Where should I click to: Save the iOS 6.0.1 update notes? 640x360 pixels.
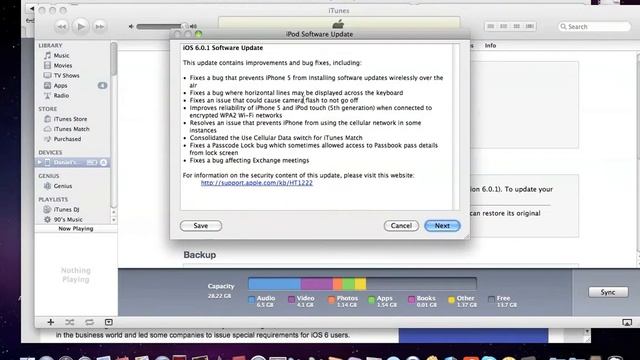pos(201,226)
